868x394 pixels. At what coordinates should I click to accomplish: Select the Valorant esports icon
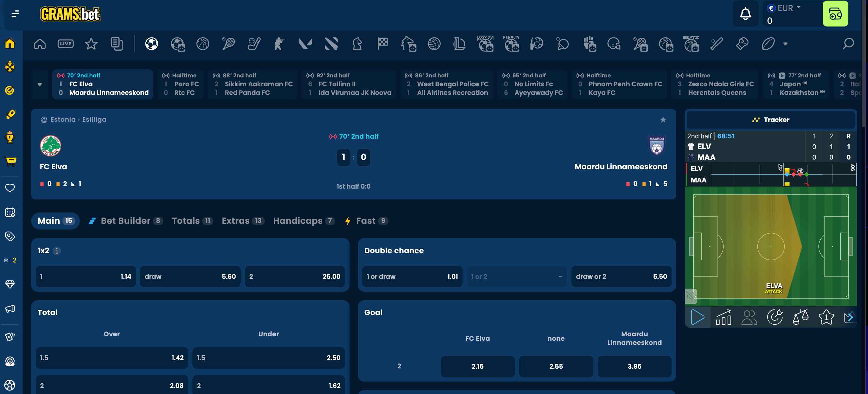point(305,44)
